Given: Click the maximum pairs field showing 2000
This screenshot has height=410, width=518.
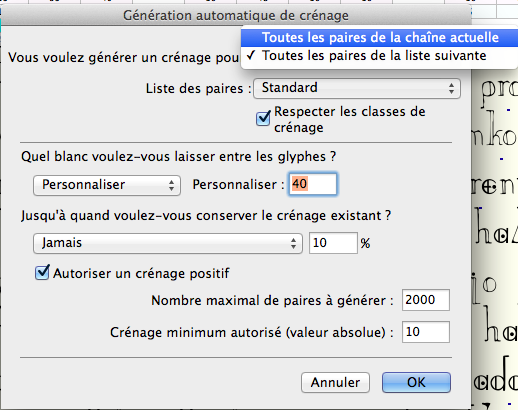Looking at the screenshot, I should point(426,300).
